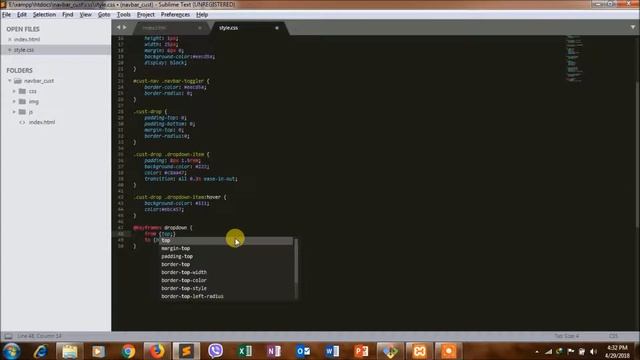The height and width of the screenshot is (360, 640).
Task: Open OneNote from taskbar
Action: click(x=274, y=351)
